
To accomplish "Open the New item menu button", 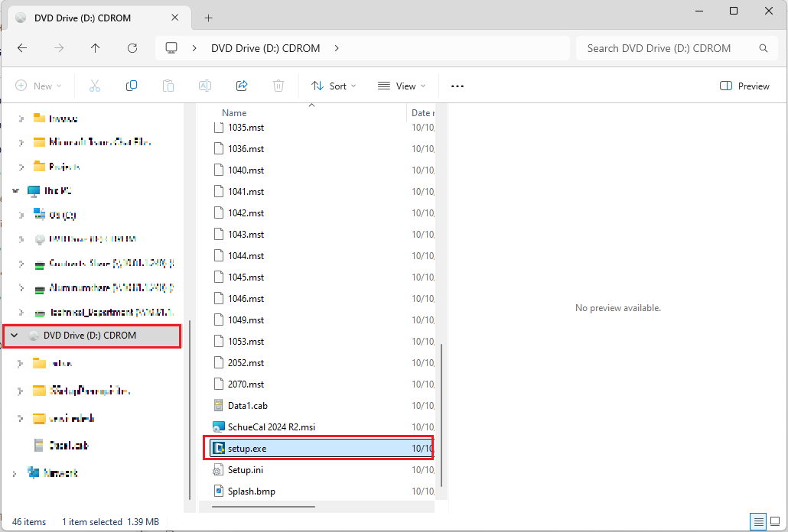I will tap(38, 86).
